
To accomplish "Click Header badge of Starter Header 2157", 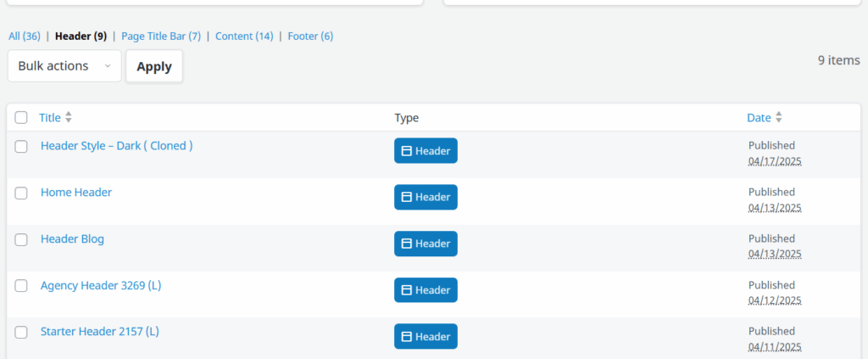I will [426, 336].
